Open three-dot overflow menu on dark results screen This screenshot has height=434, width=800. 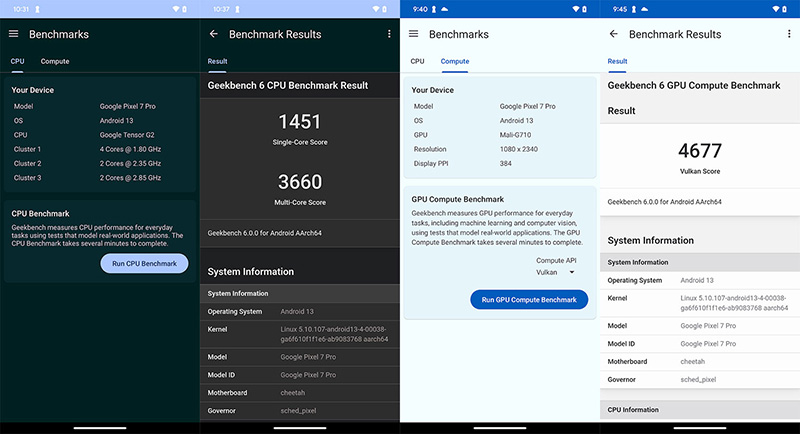point(389,34)
